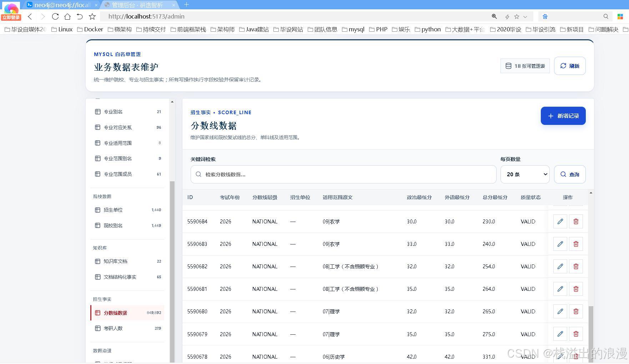Screen dimensions: 629x364
Task: Click the 新增记录 button
Action: pos(563,116)
